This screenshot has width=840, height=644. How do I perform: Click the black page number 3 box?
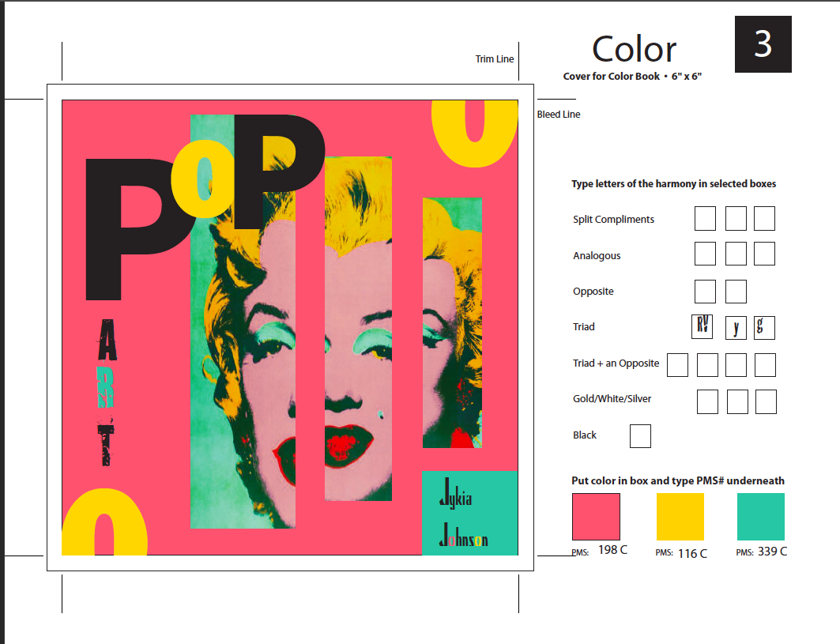(x=763, y=44)
